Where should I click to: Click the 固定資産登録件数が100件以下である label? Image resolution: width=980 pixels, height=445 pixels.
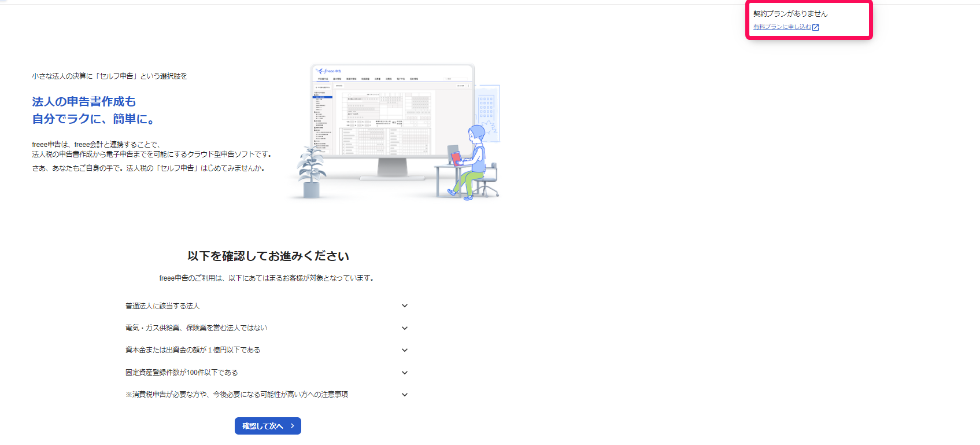[182, 373]
